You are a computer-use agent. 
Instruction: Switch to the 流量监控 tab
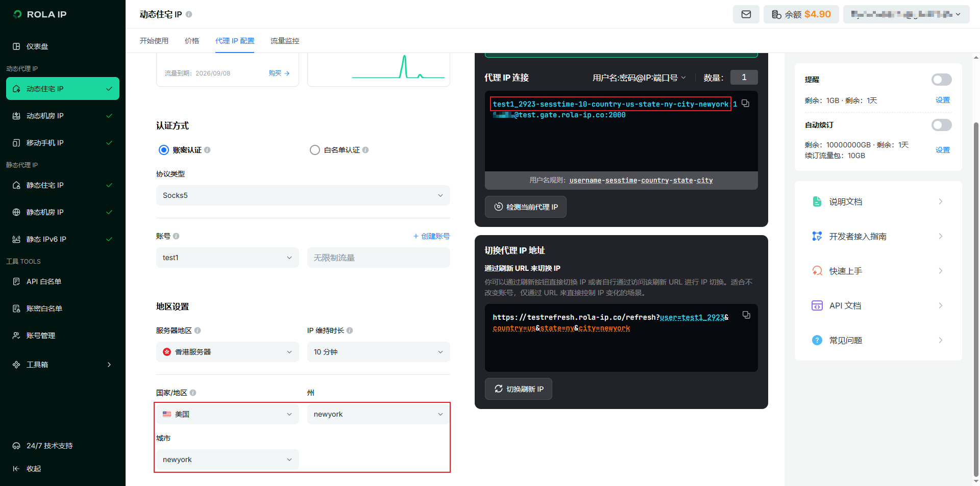point(285,41)
